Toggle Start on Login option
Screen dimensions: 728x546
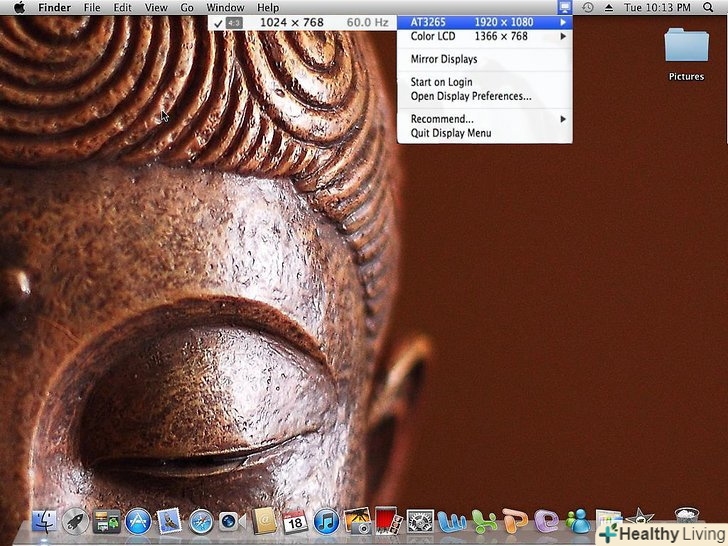(x=441, y=82)
